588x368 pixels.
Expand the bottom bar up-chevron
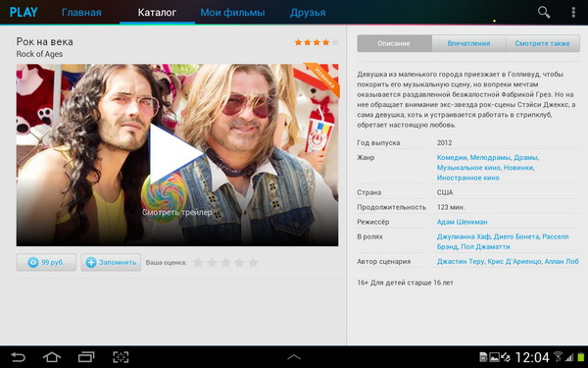click(294, 357)
